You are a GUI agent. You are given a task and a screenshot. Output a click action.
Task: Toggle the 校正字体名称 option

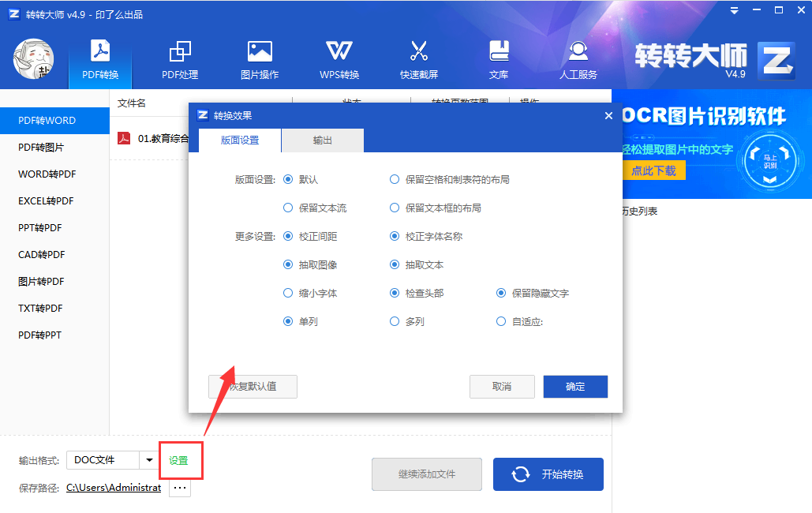[x=395, y=236]
